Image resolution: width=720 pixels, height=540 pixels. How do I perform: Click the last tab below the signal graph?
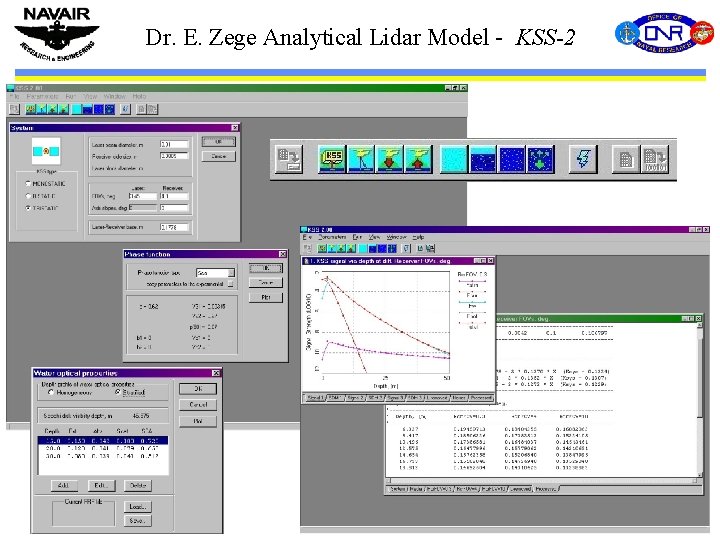pyautogui.click(x=481, y=398)
